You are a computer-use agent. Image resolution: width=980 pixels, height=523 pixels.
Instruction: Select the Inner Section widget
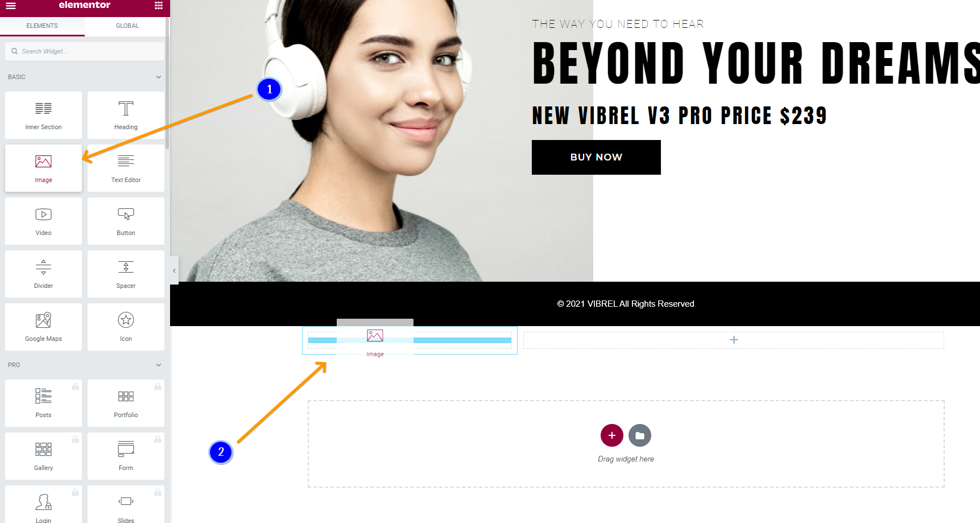coord(43,115)
